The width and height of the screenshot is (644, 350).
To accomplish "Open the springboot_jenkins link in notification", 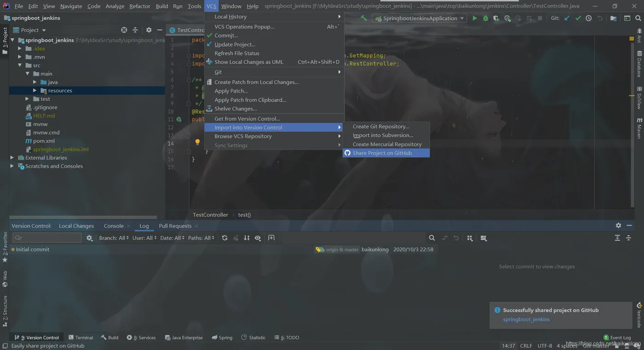I will pyautogui.click(x=526, y=319).
